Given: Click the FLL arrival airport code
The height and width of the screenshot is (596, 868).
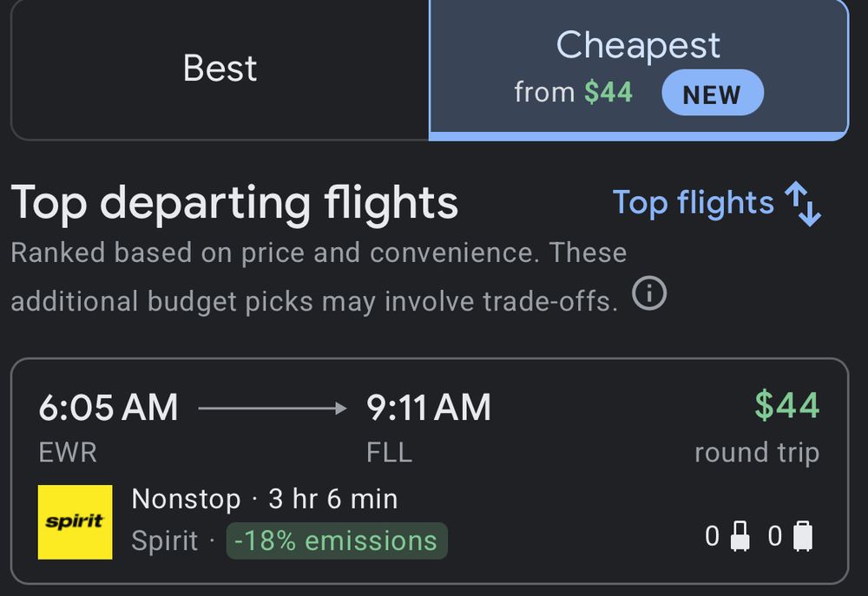Looking at the screenshot, I should 389,453.
